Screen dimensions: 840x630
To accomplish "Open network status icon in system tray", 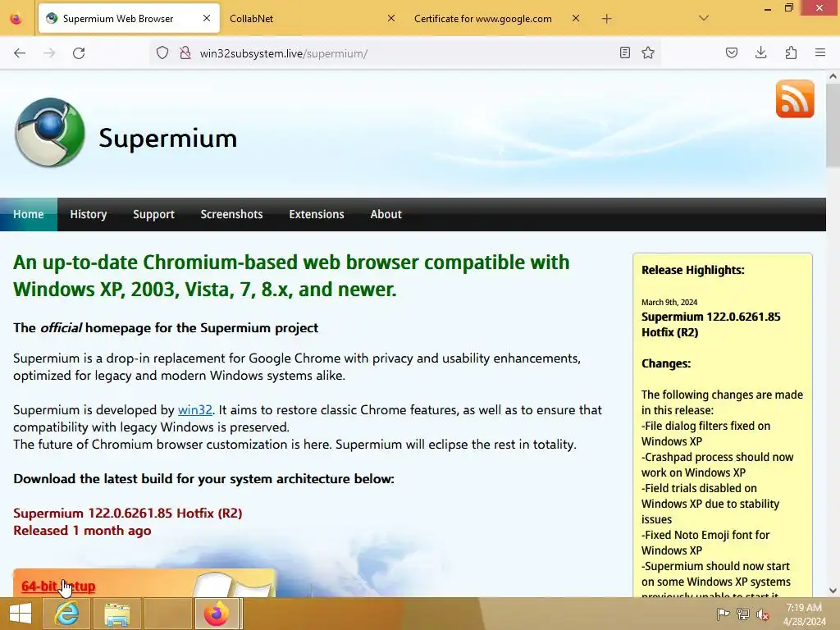I will pyautogui.click(x=743, y=614).
